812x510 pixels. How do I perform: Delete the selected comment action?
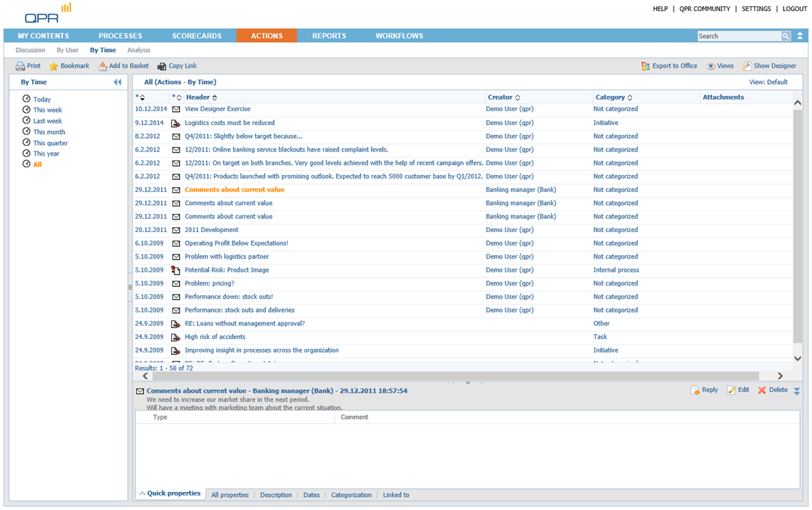click(762, 390)
